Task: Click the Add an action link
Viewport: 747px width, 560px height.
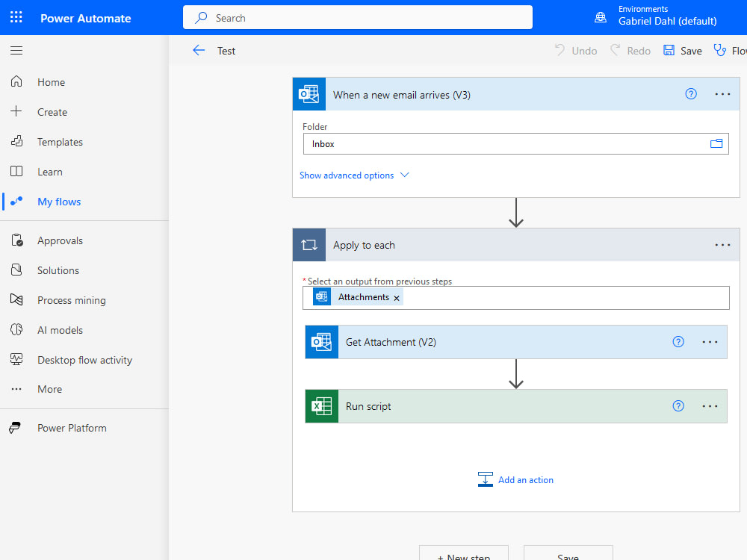Action: [525, 479]
